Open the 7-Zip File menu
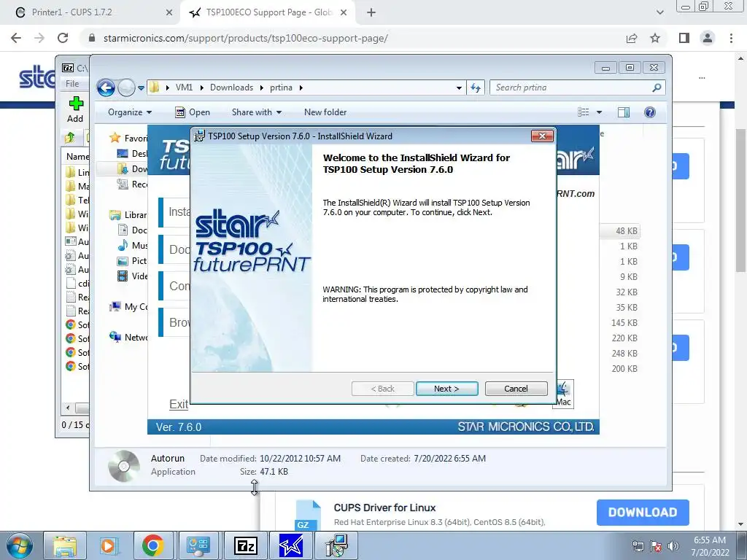 tap(72, 84)
